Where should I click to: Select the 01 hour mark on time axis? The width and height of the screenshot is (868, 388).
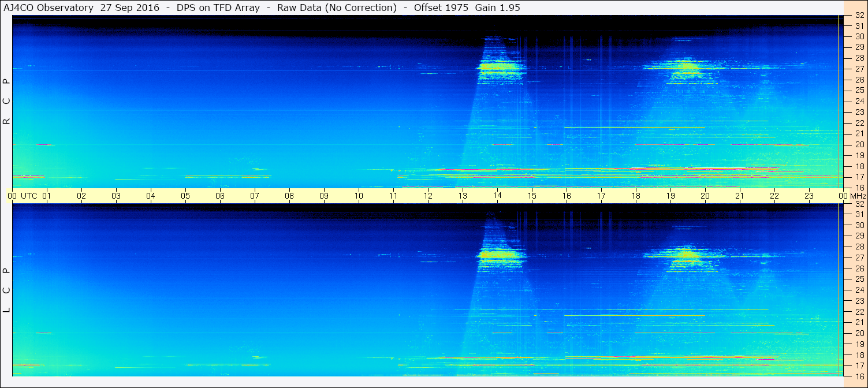tap(47, 196)
